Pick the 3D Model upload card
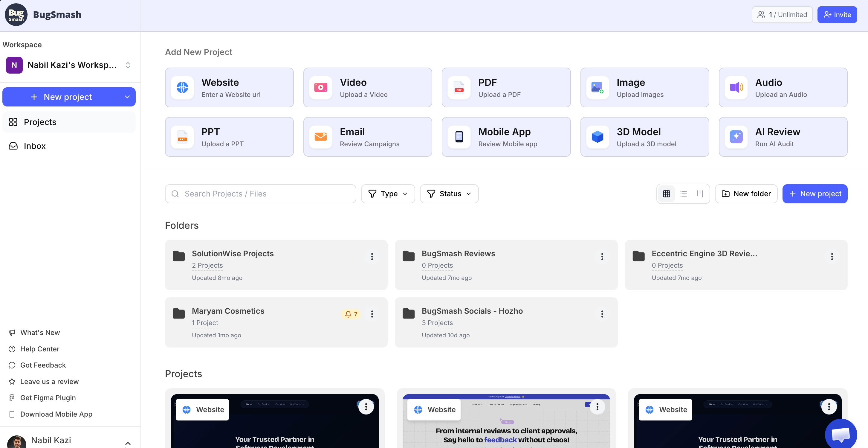 click(645, 137)
